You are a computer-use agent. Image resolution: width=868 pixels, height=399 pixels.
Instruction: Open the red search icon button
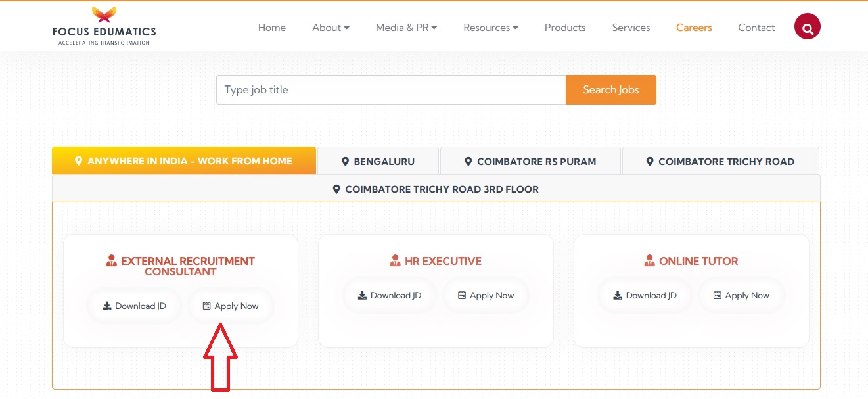[807, 28]
